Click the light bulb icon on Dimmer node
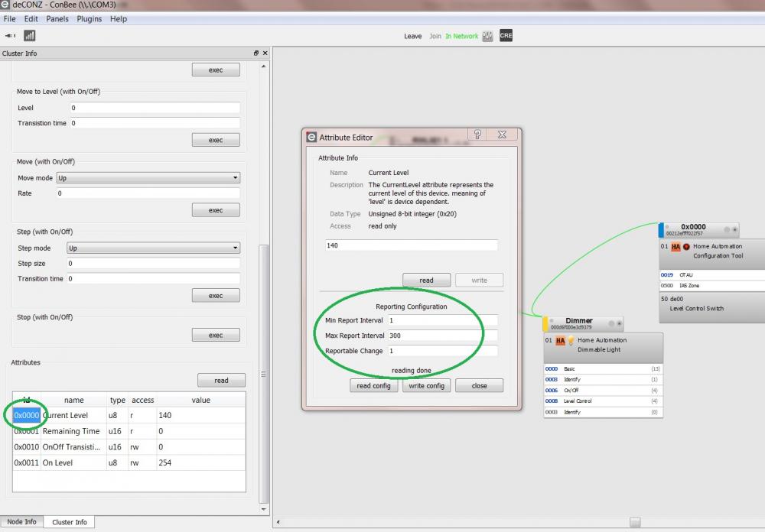The width and height of the screenshot is (765, 532). [570, 341]
